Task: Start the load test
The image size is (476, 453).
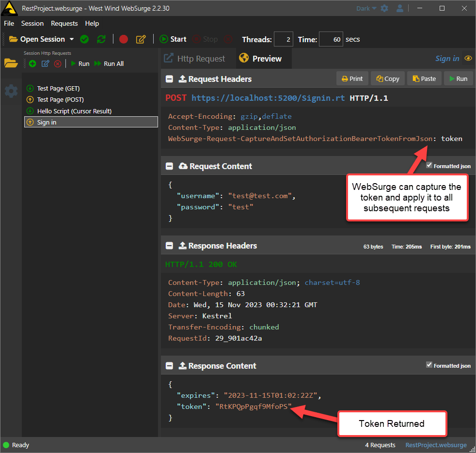Action: pos(173,39)
